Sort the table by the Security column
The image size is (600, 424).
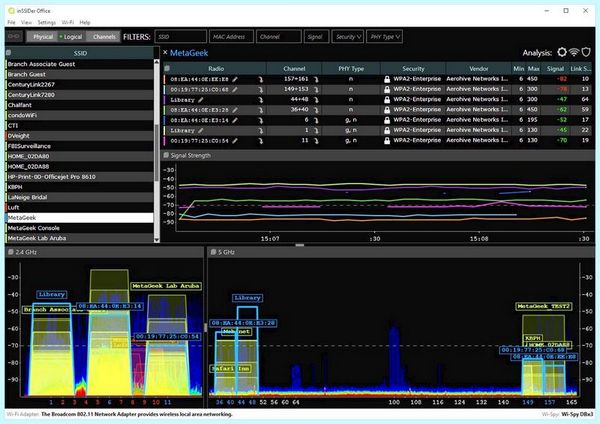pos(413,68)
